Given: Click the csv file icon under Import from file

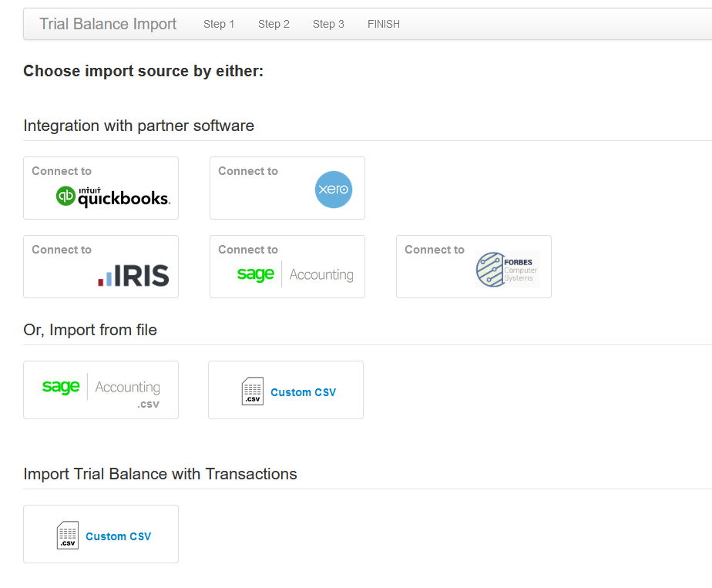Looking at the screenshot, I should point(253,391).
